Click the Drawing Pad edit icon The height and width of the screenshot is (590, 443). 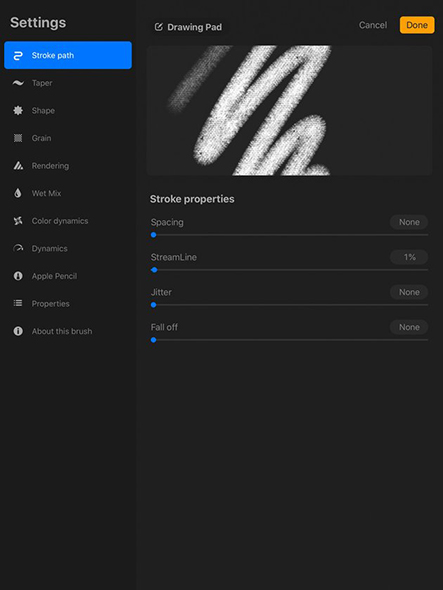pyautogui.click(x=159, y=27)
